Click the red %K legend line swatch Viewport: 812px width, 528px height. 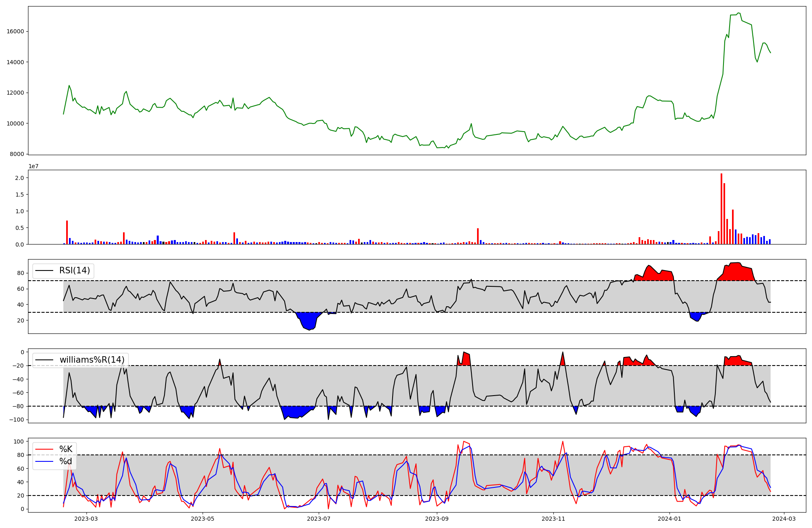(x=44, y=449)
